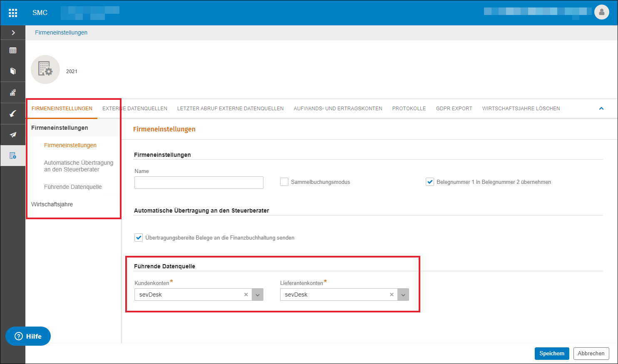This screenshot has width=618, height=364.
Task: Open the Letzter Abruf Externe Datenquellen tab
Action: 231,109
